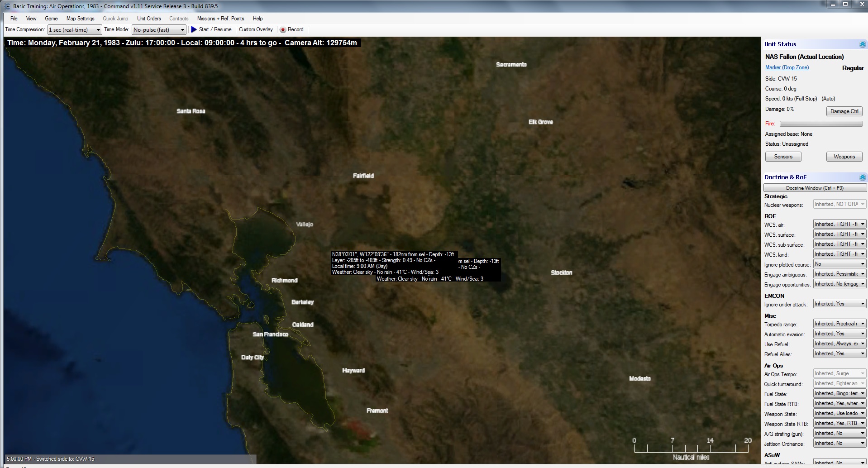Click the Modesto label on map

640,378
